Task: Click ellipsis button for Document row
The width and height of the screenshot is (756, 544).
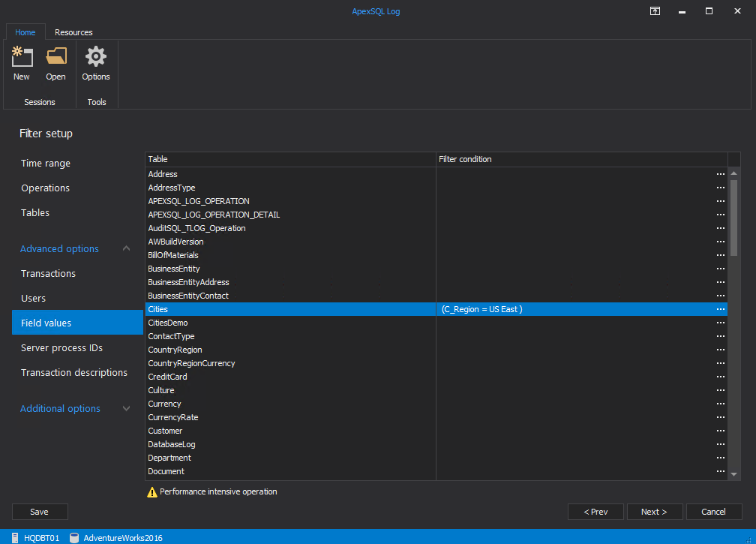Action: pos(720,471)
